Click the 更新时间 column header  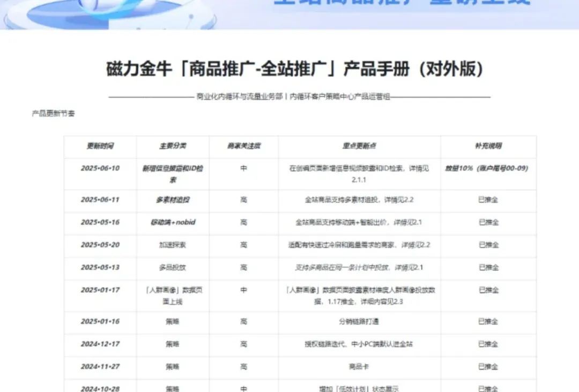(x=100, y=146)
